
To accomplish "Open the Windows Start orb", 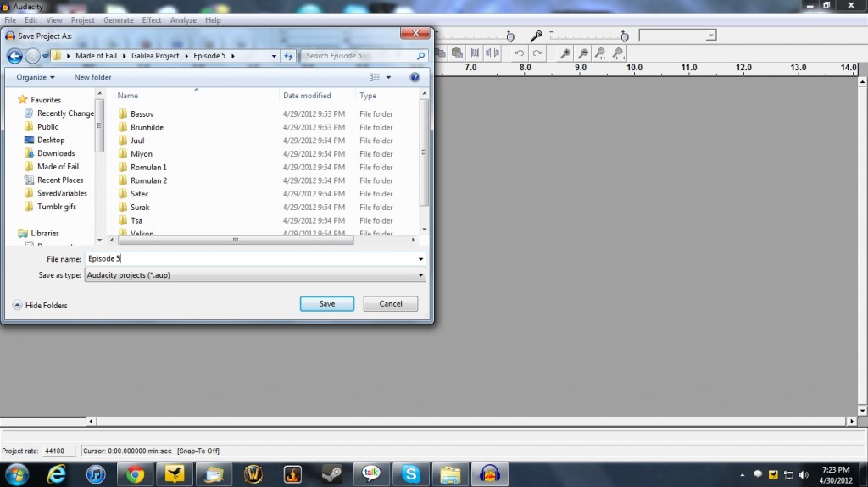I will (17, 474).
